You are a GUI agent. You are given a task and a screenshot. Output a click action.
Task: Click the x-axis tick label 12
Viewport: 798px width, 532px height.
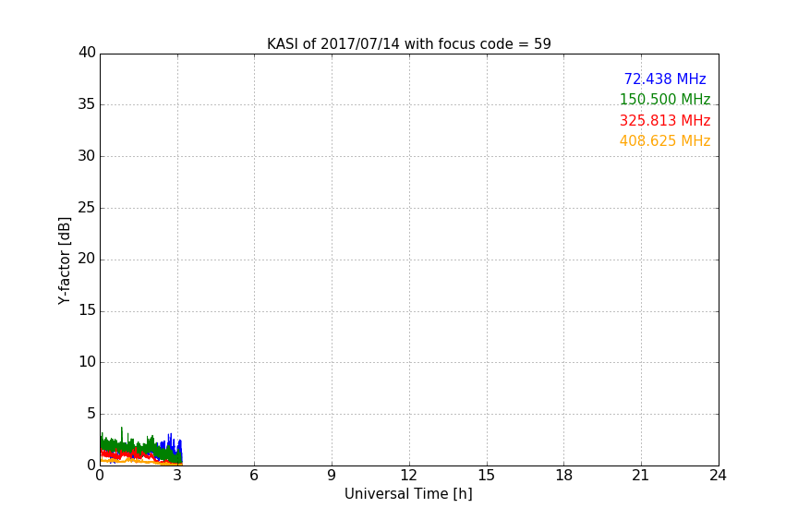pyautogui.click(x=408, y=476)
